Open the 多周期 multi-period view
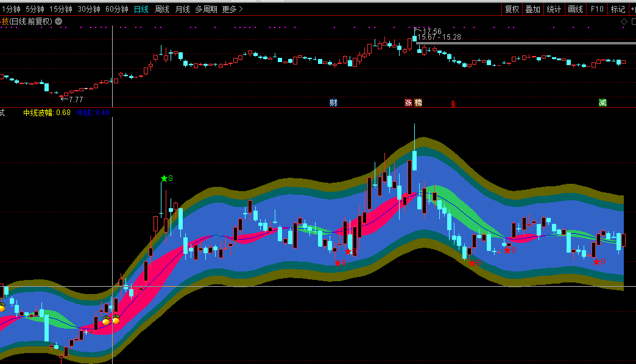 pyautogui.click(x=206, y=9)
